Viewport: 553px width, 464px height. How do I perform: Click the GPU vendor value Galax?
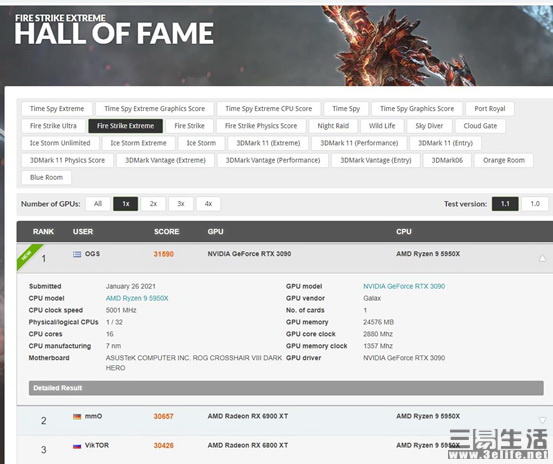372,298
